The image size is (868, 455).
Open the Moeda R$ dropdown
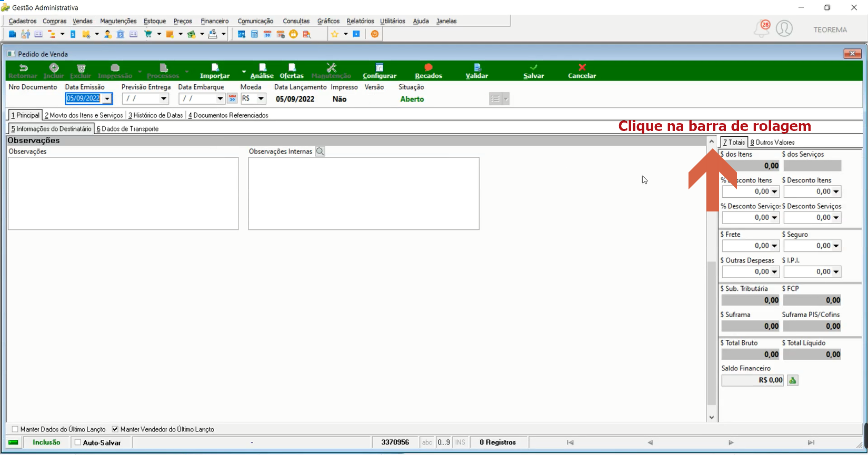coord(261,99)
